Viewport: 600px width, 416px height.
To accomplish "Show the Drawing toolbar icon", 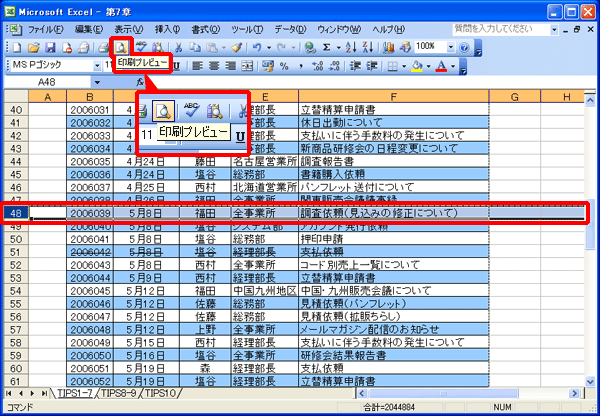I will (405, 47).
